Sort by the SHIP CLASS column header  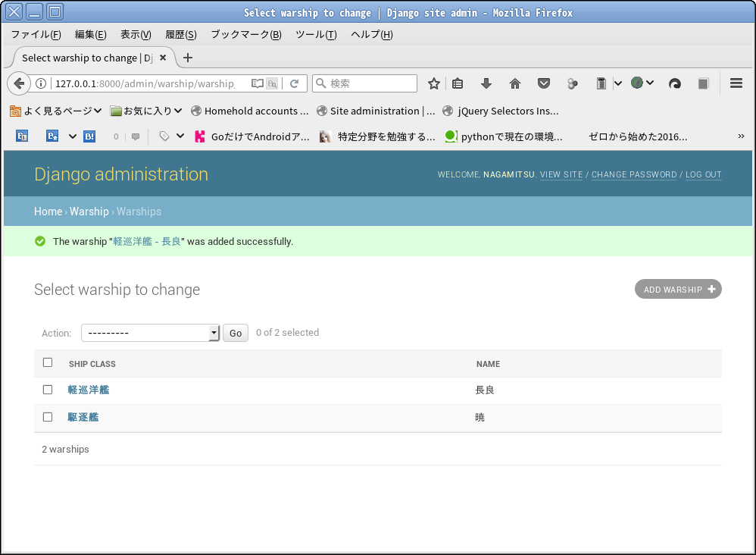tap(92, 364)
